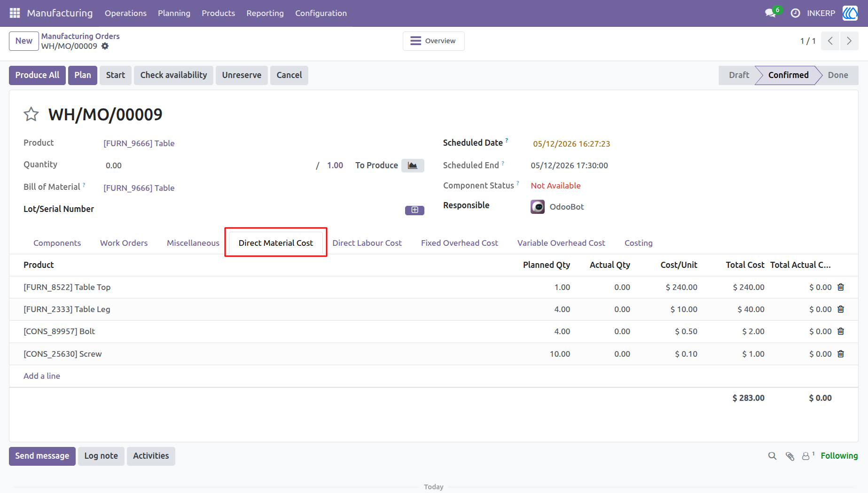Attach files with the paperclip icon

(x=790, y=456)
